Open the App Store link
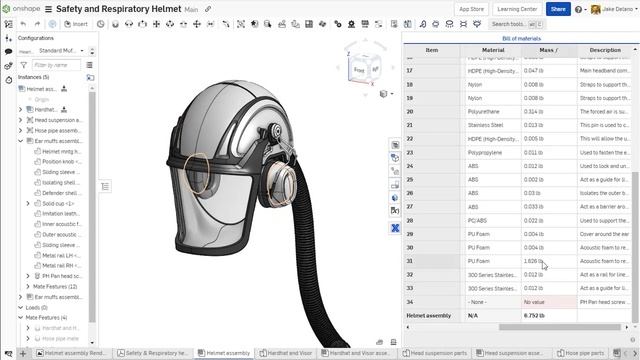Image resolution: width=640 pixels, height=360 pixels. pyautogui.click(x=471, y=9)
